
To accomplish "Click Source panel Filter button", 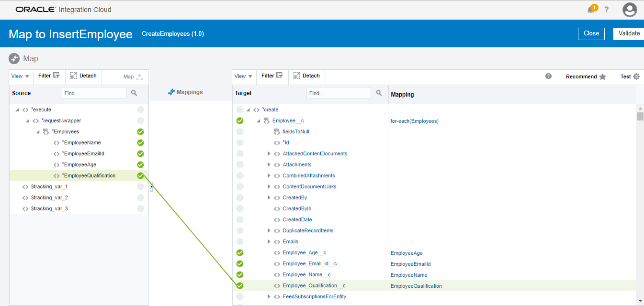I will pos(49,76).
